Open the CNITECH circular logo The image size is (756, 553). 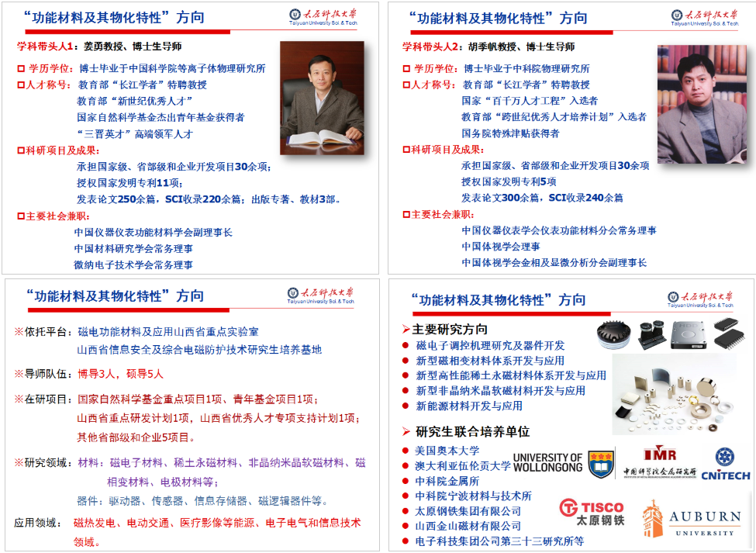[x=725, y=457]
